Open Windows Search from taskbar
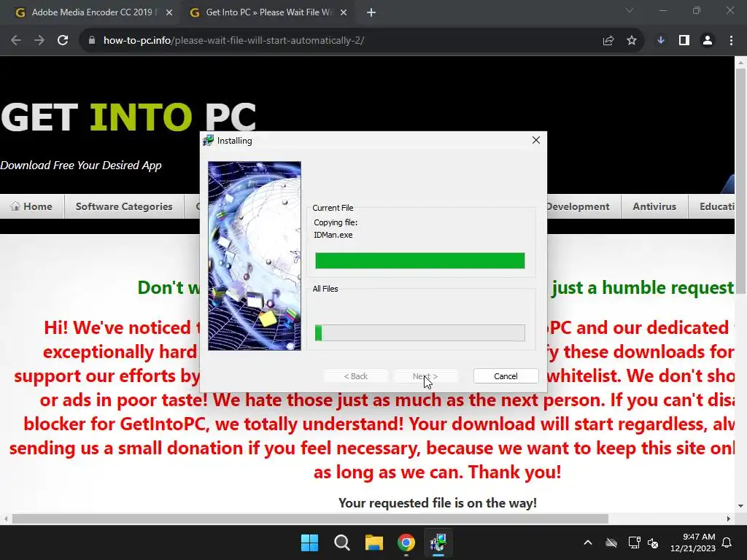This screenshot has height=560, width=747. [x=341, y=542]
